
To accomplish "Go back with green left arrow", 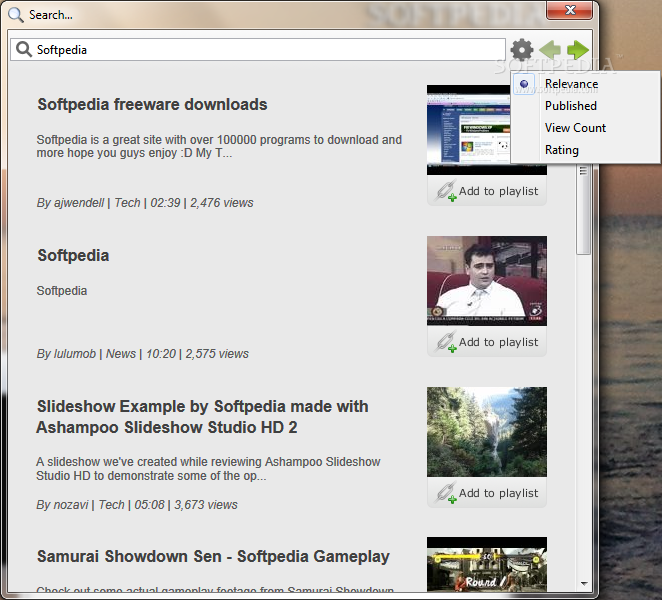I will (x=550, y=50).
